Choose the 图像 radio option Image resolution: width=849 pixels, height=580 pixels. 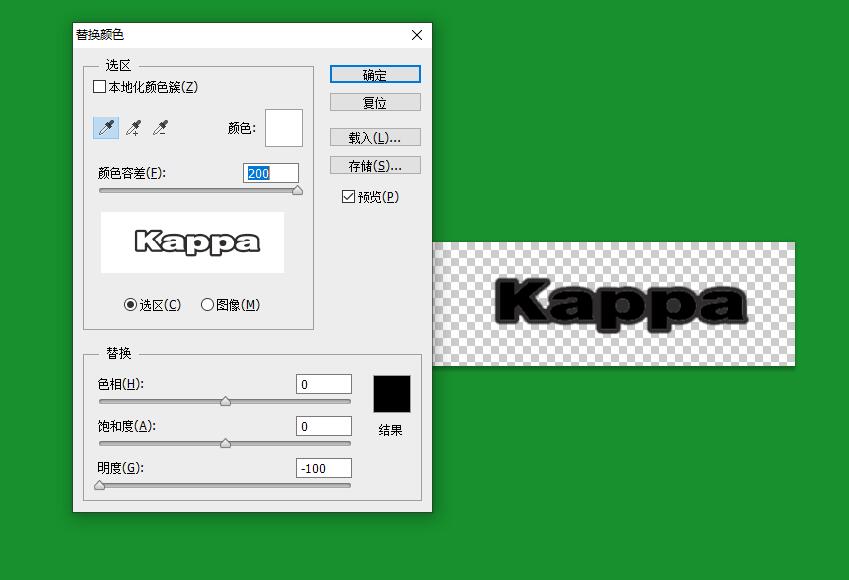pos(207,304)
